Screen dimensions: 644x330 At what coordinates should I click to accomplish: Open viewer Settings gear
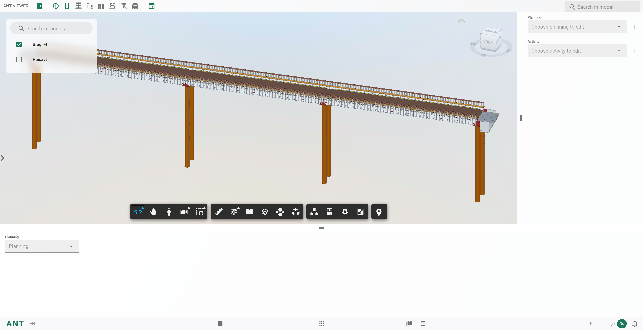tap(345, 212)
